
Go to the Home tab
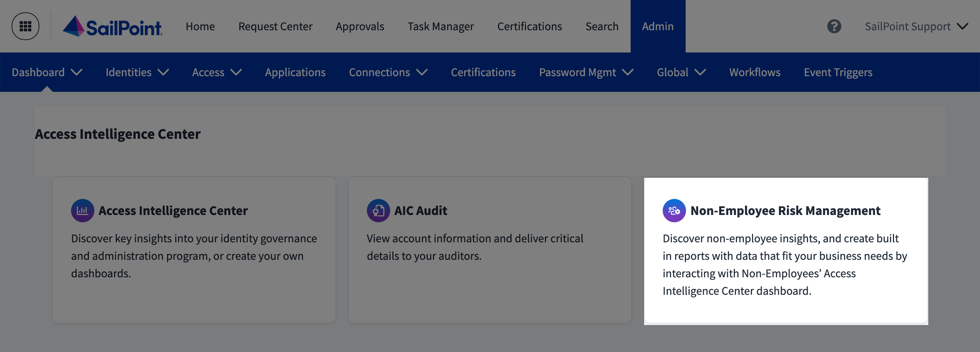(x=200, y=26)
